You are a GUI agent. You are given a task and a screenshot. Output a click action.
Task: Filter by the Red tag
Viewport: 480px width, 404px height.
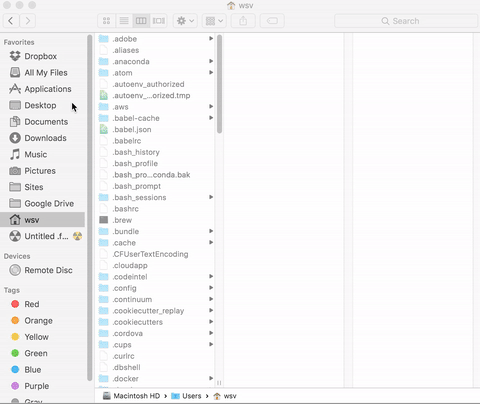click(42, 304)
